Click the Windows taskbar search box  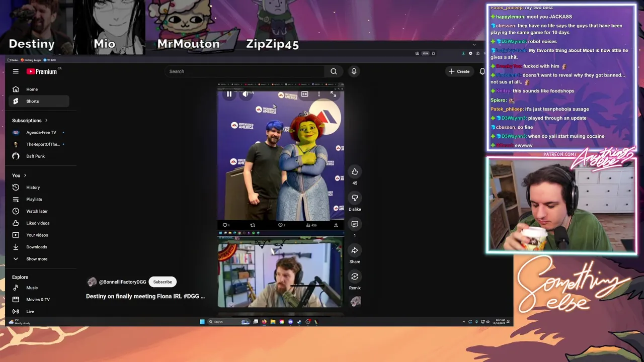pyautogui.click(x=229, y=322)
